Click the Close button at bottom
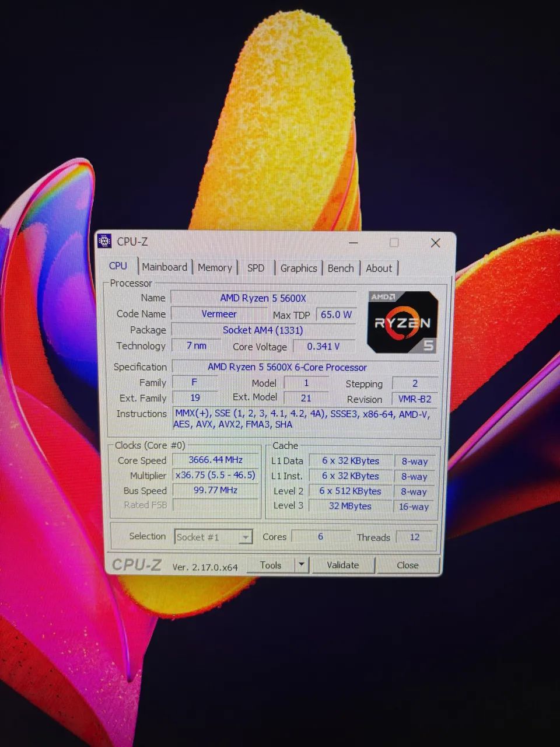The image size is (560, 747). coord(408,565)
